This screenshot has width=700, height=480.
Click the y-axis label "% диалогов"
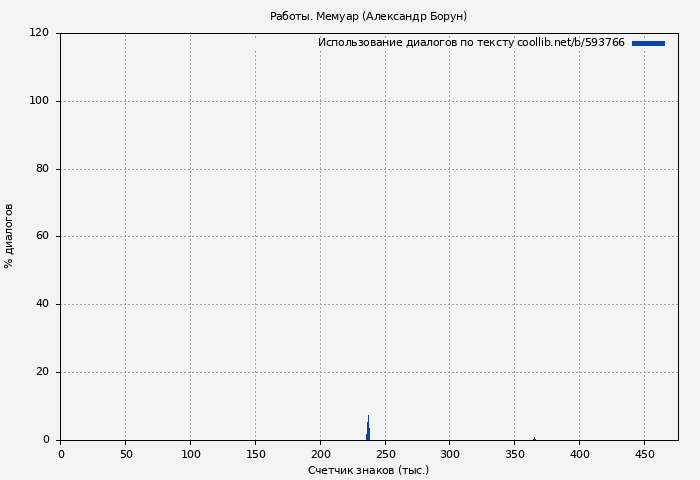point(9,236)
